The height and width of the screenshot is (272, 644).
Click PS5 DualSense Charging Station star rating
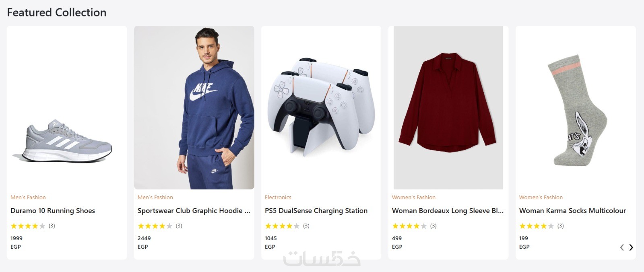point(282,226)
